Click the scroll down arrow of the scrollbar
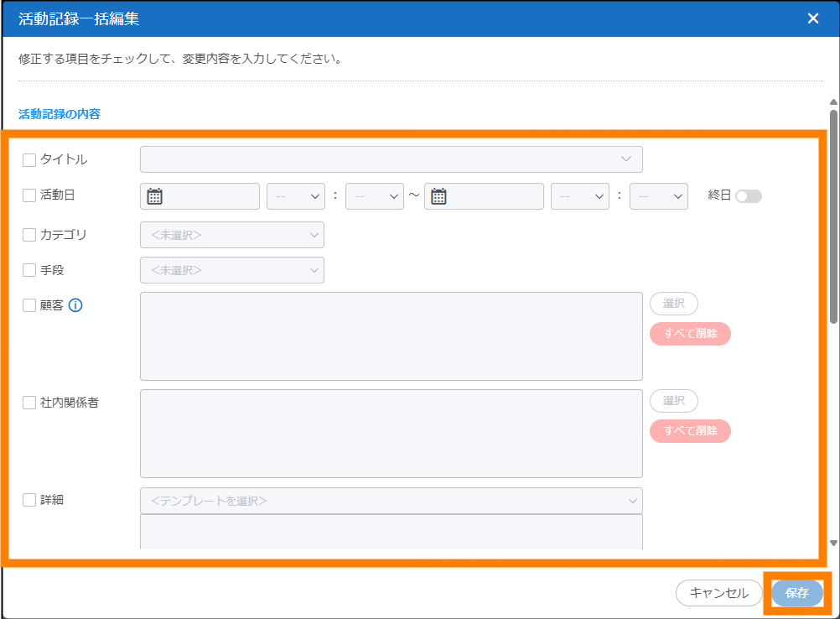The image size is (840, 619). tap(833, 543)
